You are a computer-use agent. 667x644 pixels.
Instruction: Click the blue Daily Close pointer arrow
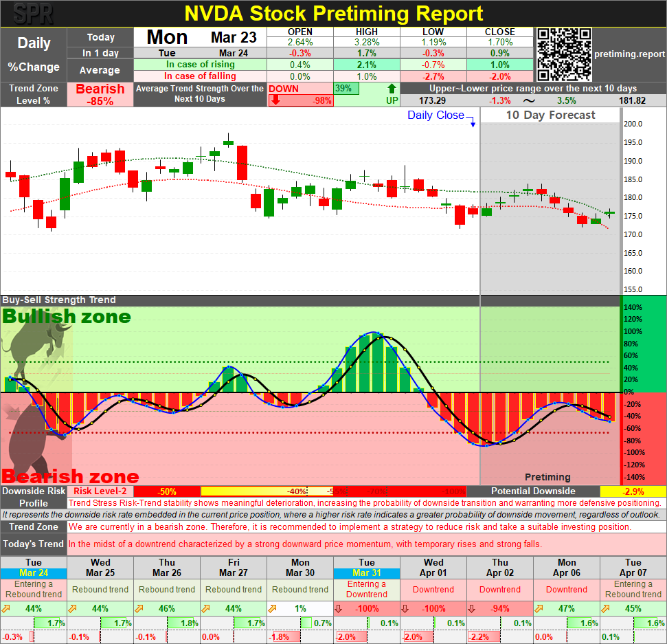[472, 122]
